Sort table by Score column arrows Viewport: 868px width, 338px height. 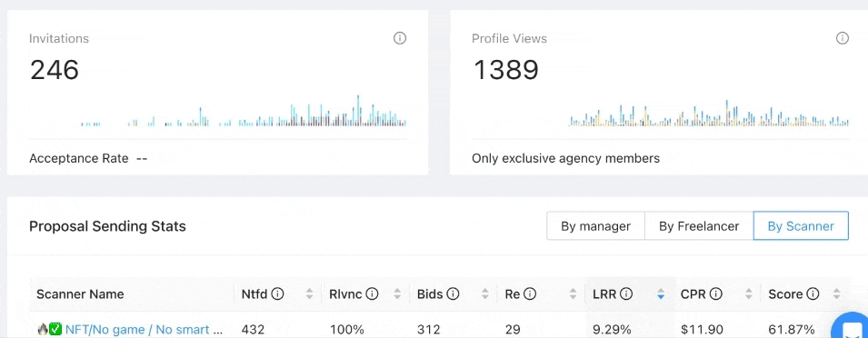(x=836, y=294)
